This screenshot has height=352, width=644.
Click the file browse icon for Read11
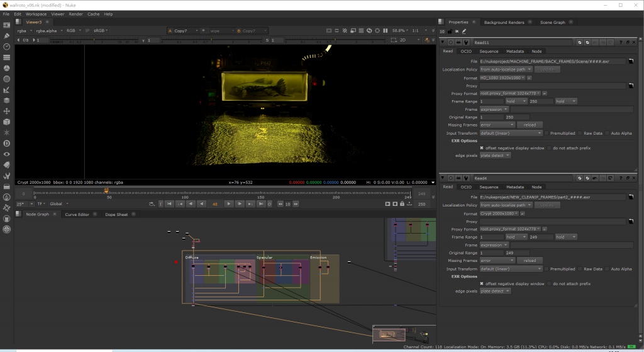pos(631,61)
